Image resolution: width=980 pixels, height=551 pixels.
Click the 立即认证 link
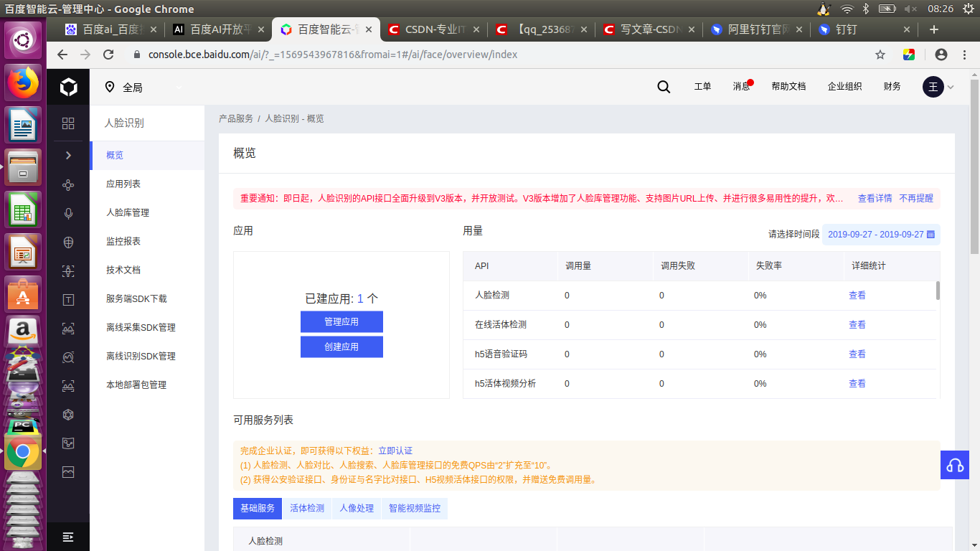click(x=395, y=451)
